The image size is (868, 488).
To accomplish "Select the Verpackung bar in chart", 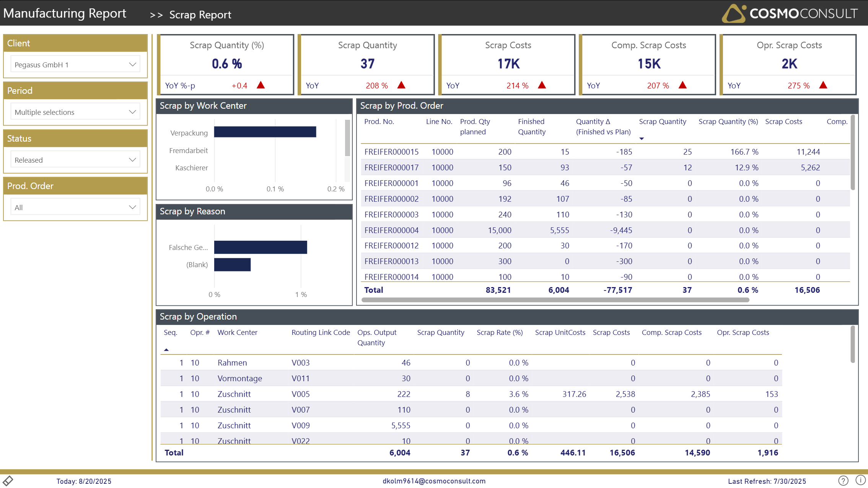I will pyautogui.click(x=265, y=132).
